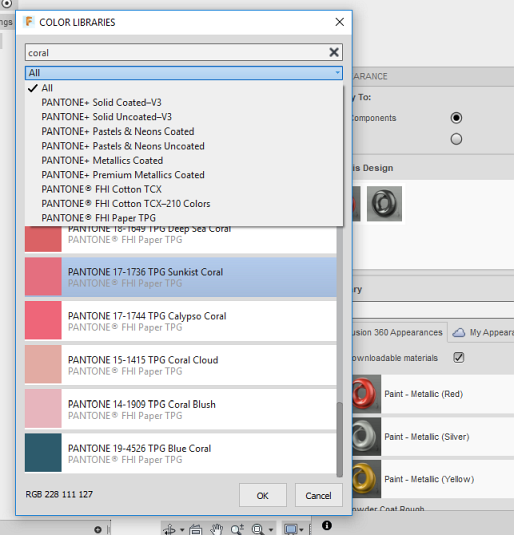
Task: Click the Paint - Metallic (Silver) label
Action: pyautogui.click(x=427, y=437)
